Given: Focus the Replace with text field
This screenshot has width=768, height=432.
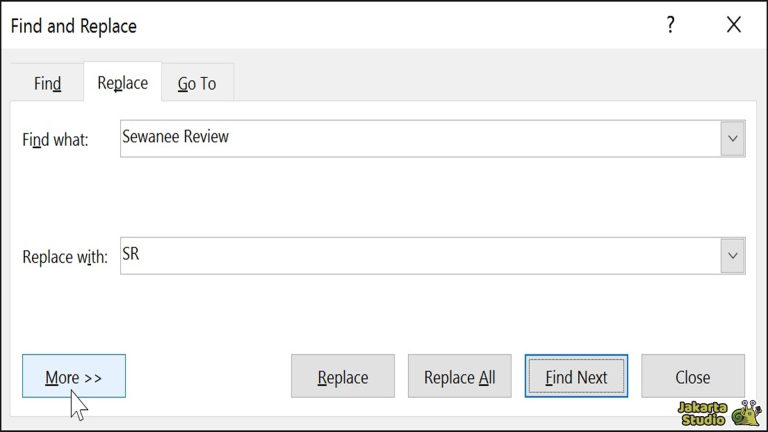Looking at the screenshot, I should point(420,256).
